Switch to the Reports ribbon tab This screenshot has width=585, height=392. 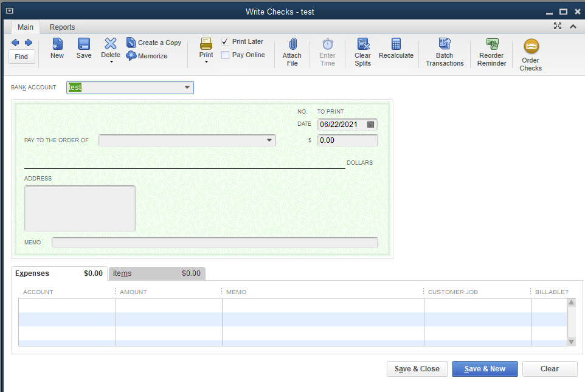(x=62, y=27)
